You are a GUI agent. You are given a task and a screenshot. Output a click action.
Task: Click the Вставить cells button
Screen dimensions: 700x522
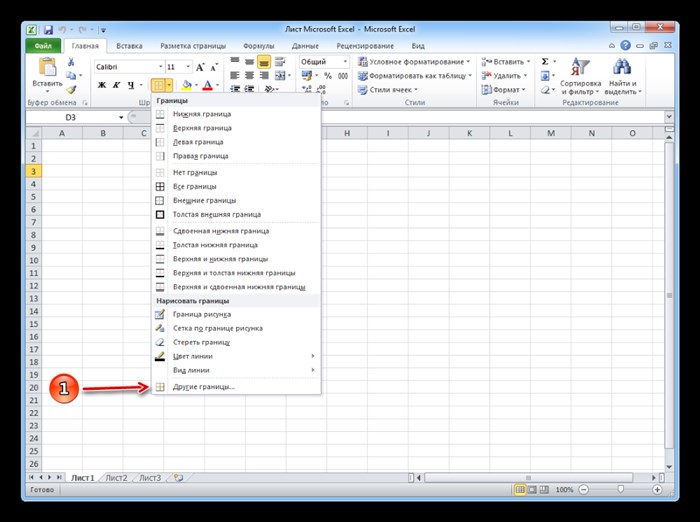pyautogui.click(x=506, y=62)
